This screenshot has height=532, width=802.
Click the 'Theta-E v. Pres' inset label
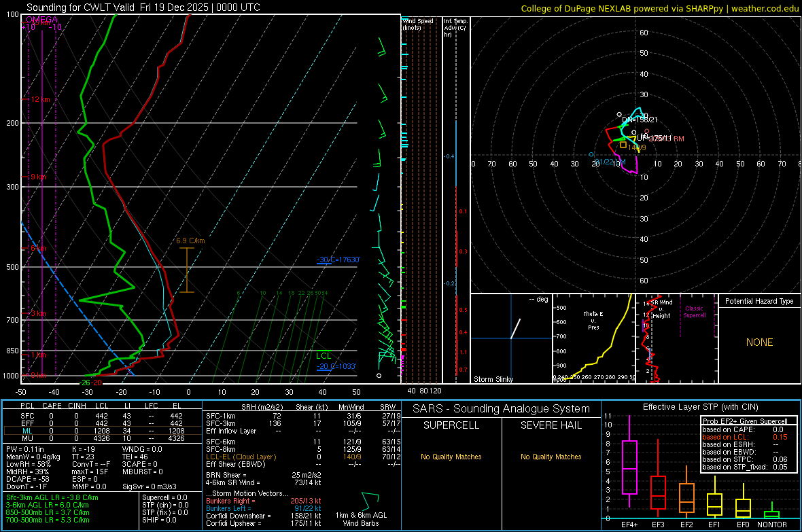coord(593,321)
